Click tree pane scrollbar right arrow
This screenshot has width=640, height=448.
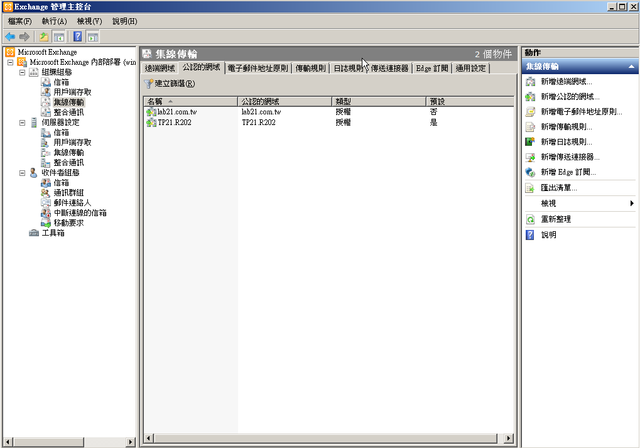[130, 442]
